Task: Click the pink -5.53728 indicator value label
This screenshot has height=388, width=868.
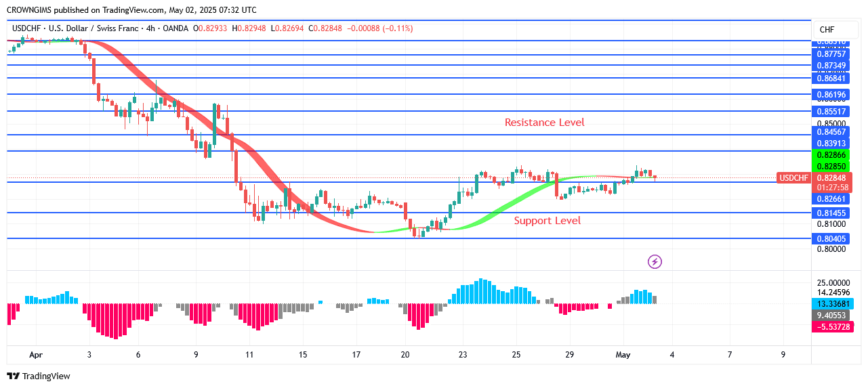Action: 831,327
